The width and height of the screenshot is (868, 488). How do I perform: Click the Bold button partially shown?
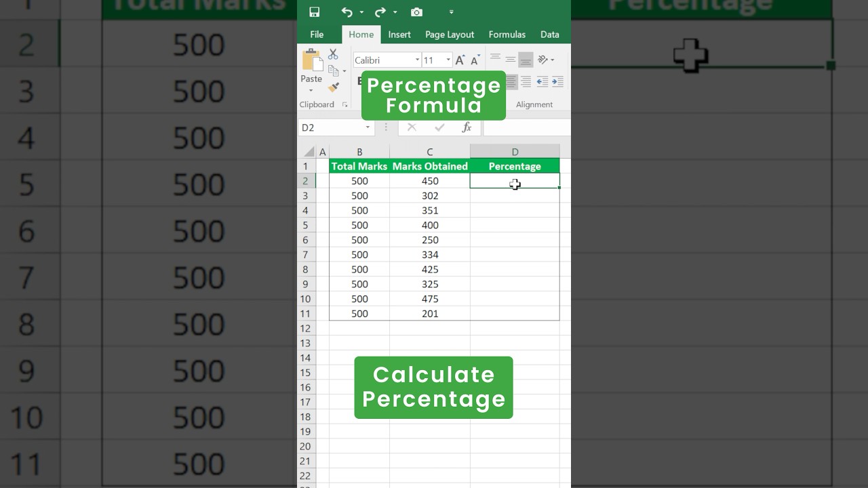click(x=359, y=81)
